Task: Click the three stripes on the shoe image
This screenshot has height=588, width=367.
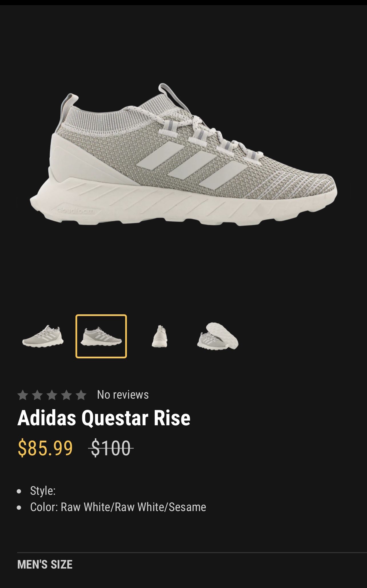Action: pos(192,165)
